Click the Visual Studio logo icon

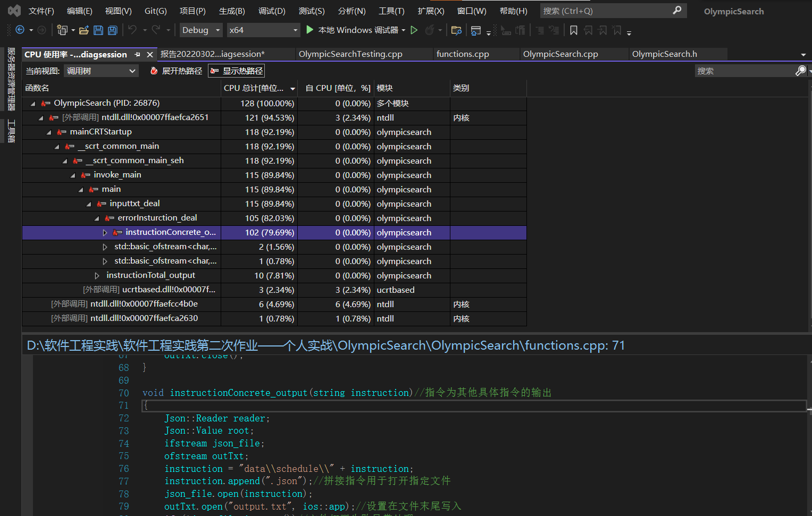(14, 11)
